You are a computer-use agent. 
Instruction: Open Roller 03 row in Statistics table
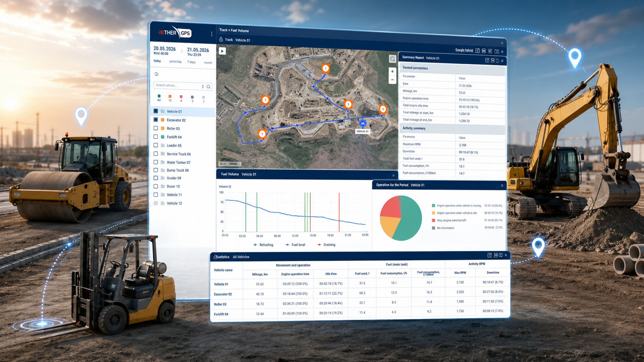[x=361, y=303]
